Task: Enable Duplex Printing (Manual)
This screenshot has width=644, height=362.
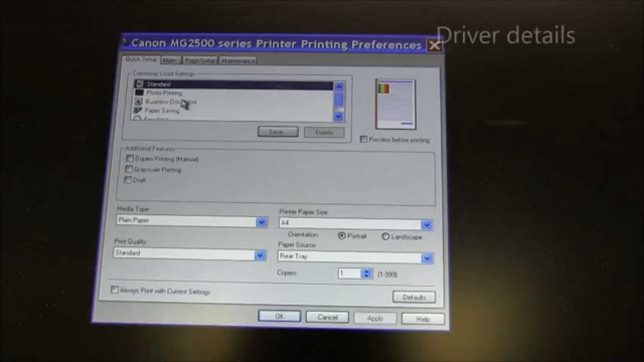Action: click(129, 158)
